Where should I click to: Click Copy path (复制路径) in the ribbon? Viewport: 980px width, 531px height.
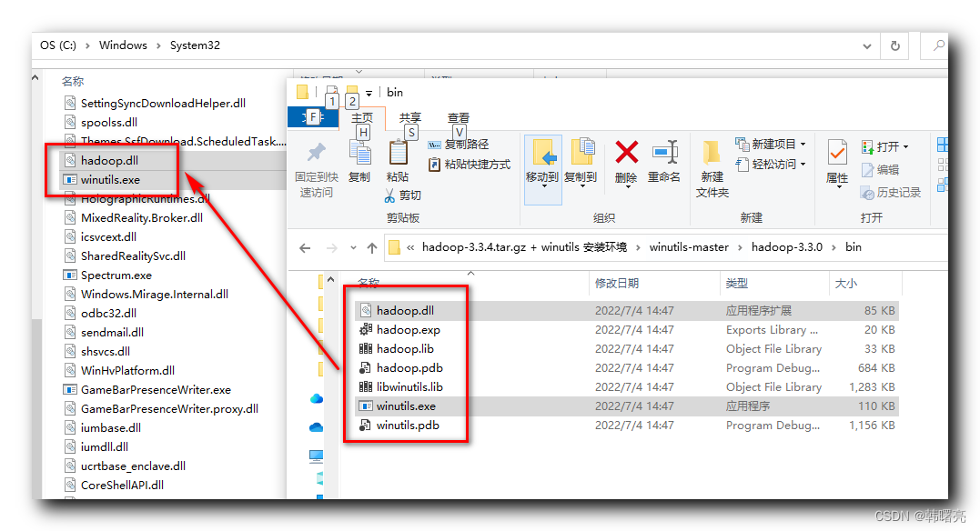pyautogui.click(x=458, y=145)
